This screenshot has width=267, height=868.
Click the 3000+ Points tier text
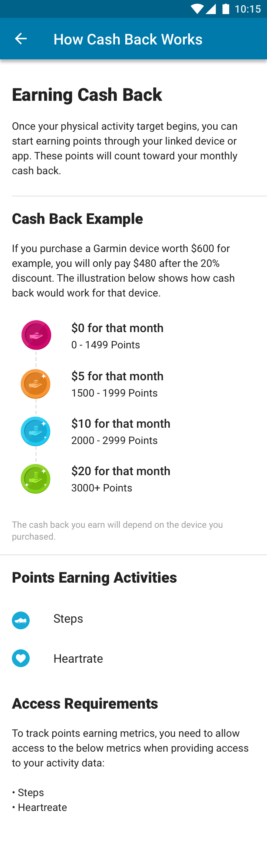[x=101, y=488]
